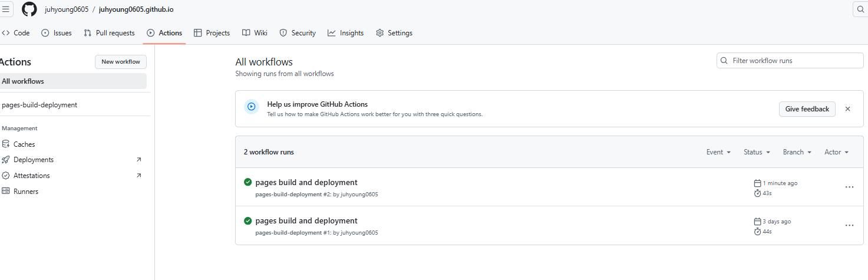Open Deployments from the Management sidebar

pos(34,160)
